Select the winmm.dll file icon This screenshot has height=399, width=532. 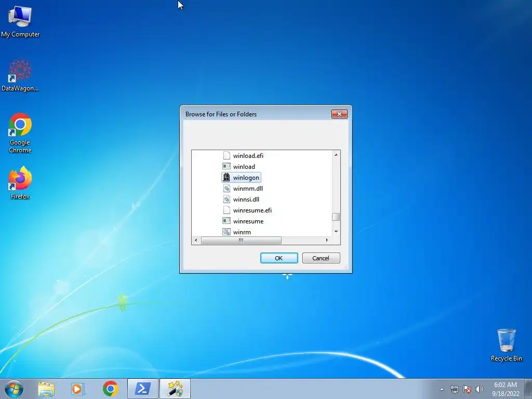[227, 188]
